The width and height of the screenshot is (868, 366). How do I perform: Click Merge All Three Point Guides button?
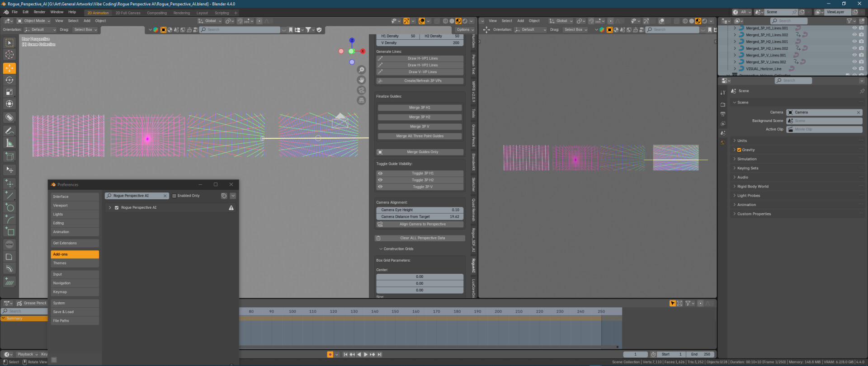click(x=420, y=136)
